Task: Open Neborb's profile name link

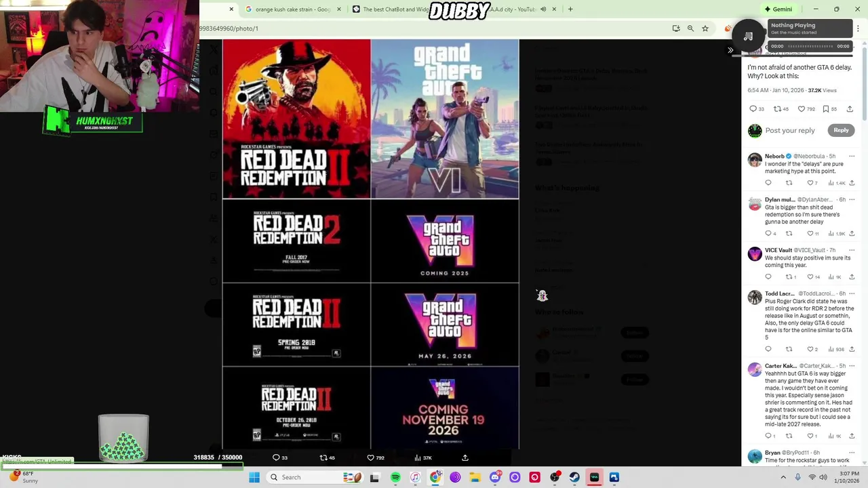Action: [774, 157]
